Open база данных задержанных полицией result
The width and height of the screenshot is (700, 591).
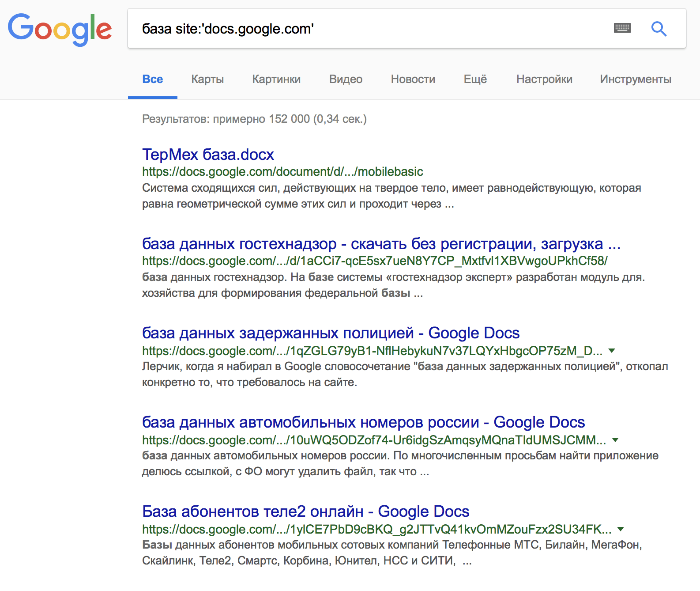click(331, 333)
